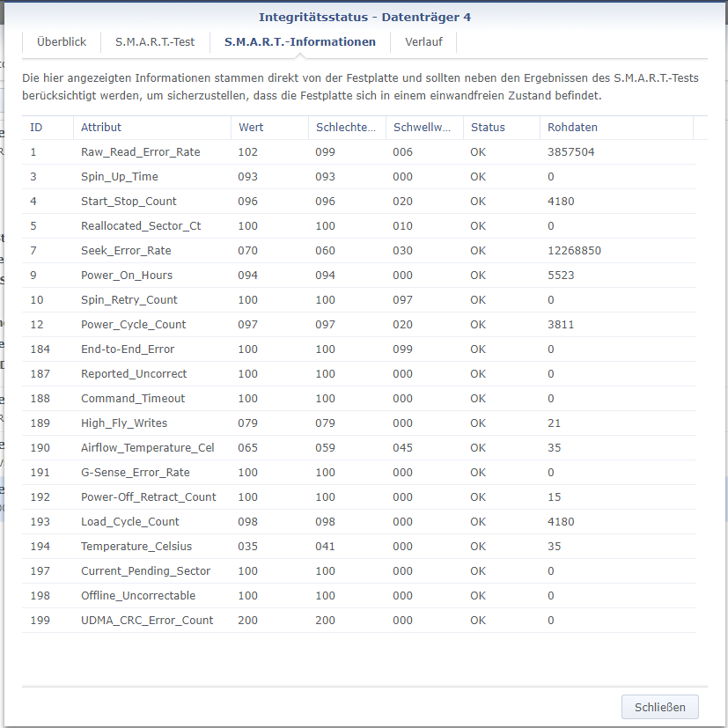The image size is (728, 728).
Task: Select the UDMA_CRC_Error_Count attribute
Action: point(147,620)
